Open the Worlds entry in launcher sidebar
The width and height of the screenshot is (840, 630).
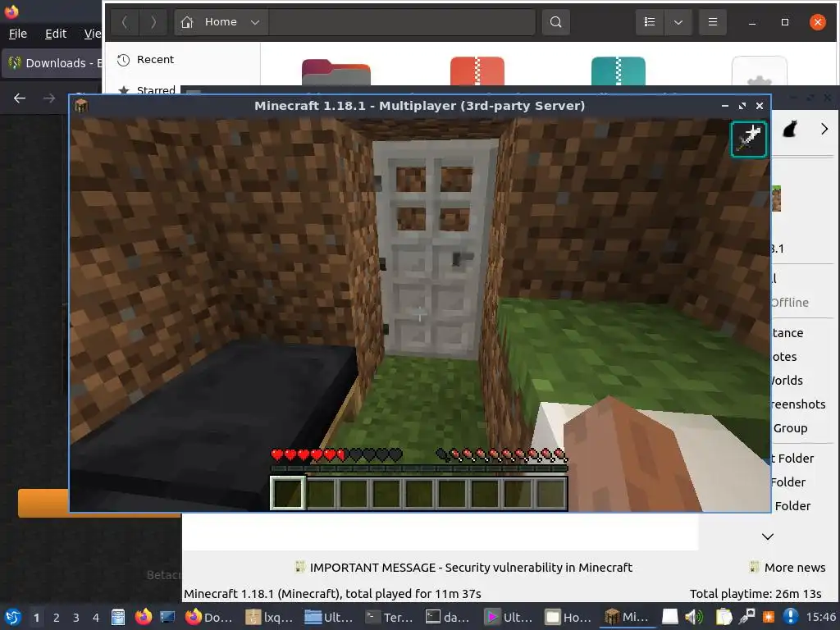click(787, 381)
